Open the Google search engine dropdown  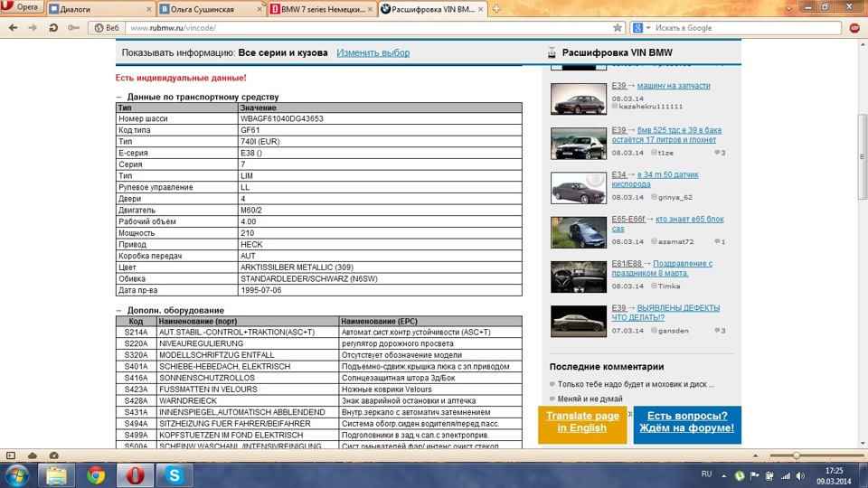click(639, 28)
